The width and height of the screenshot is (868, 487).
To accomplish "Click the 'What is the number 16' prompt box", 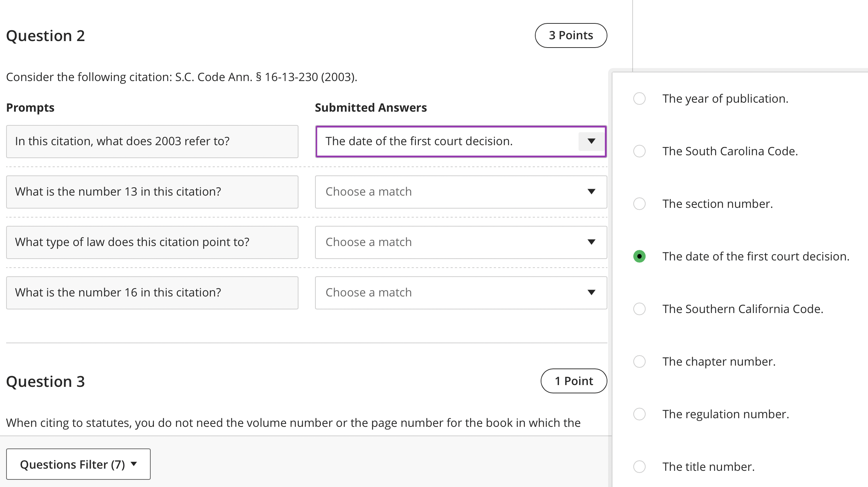I will [x=152, y=293].
